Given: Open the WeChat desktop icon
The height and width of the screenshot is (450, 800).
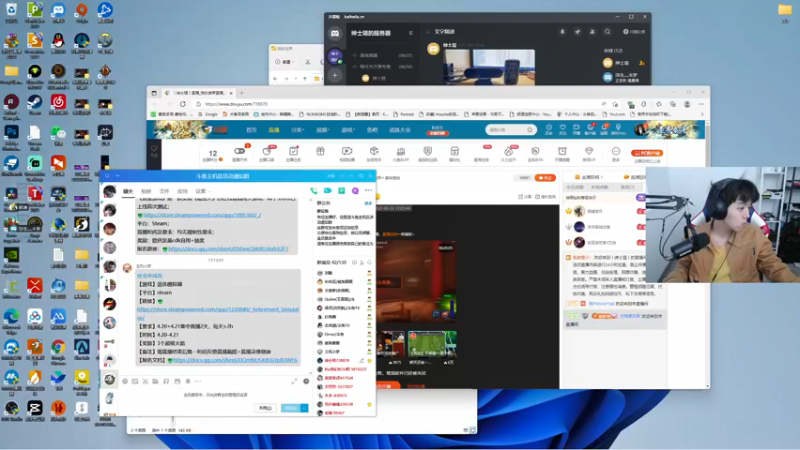Looking at the screenshot, I should (x=58, y=133).
